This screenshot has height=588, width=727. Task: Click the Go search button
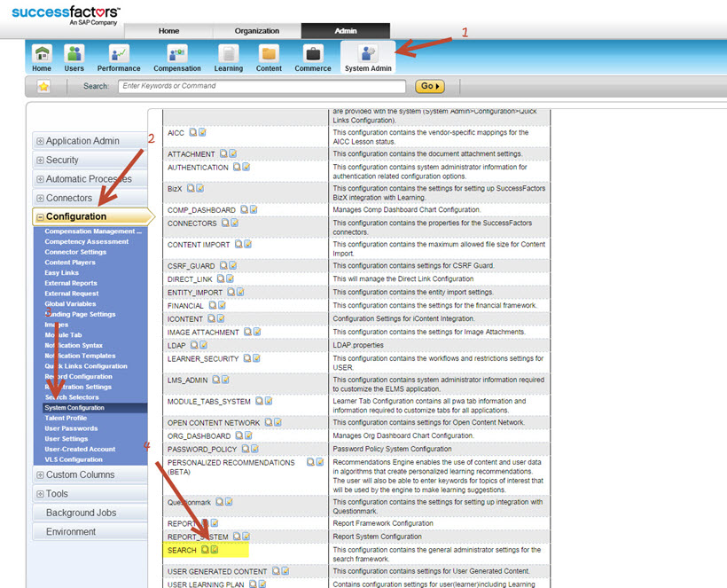click(x=430, y=86)
